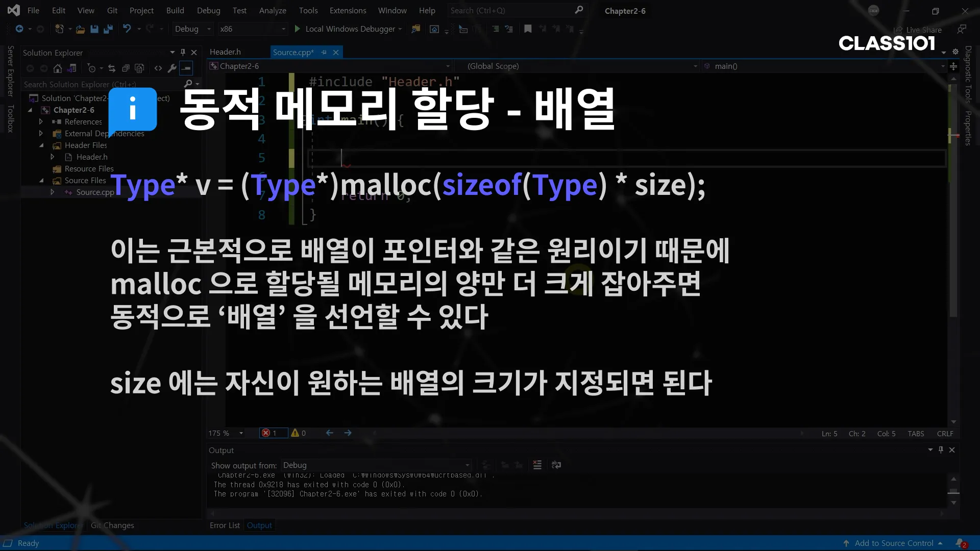The width and height of the screenshot is (980, 551).
Task: Toggle pin on Source.cpp tab
Action: [x=324, y=52]
